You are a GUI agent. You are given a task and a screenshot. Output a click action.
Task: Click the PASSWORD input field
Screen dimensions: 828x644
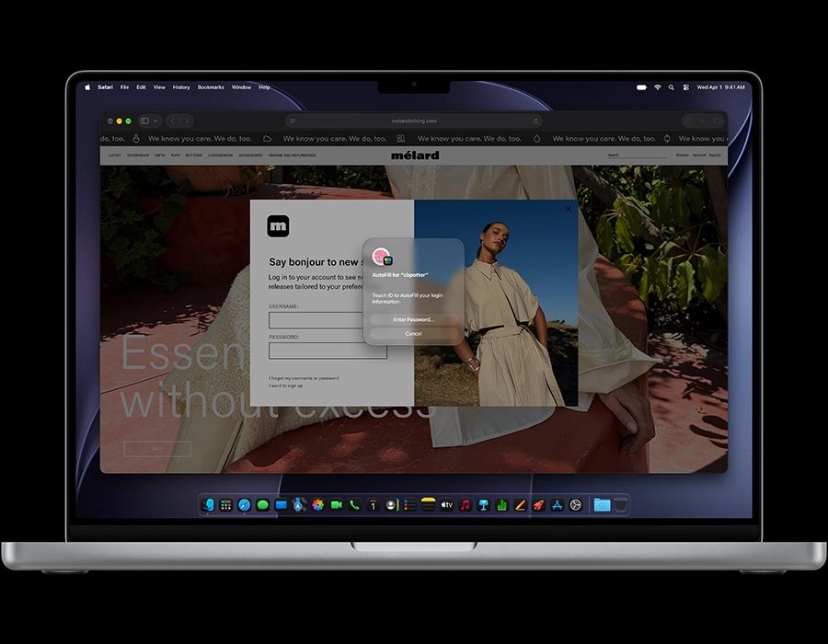328,351
